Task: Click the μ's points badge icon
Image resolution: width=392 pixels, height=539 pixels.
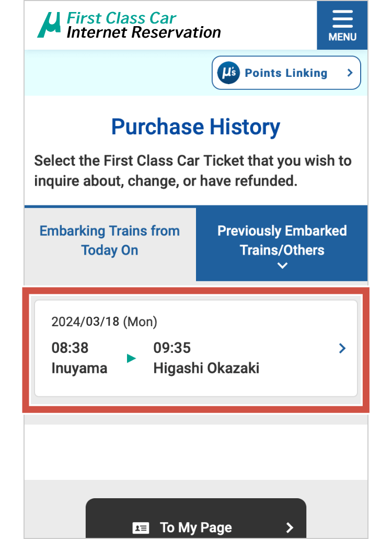Action: coord(228,73)
